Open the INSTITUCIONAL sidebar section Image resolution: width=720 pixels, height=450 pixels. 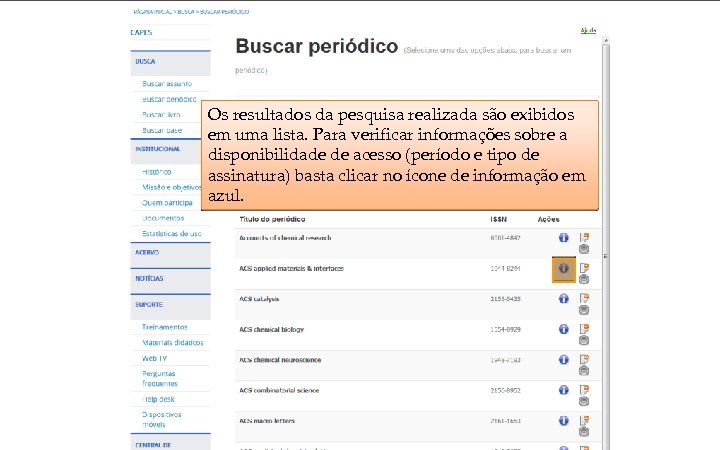166,150
